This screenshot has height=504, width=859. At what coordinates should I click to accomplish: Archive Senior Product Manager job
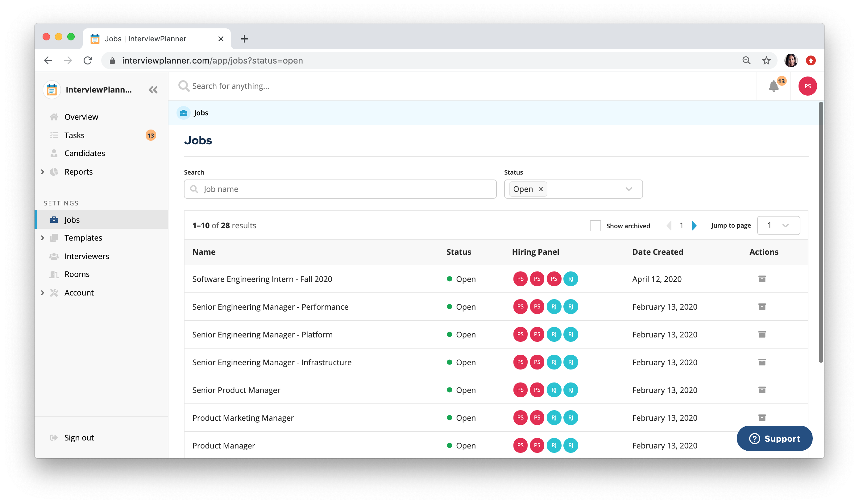[762, 390]
